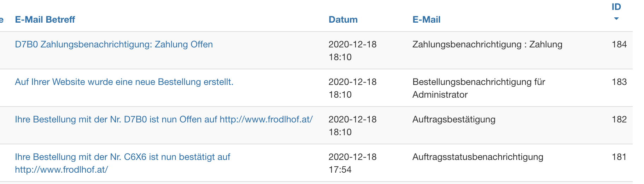Sort by the E-Mail Betreff column header
This screenshot has height=184, width=644.
click(x=45, y=20)
